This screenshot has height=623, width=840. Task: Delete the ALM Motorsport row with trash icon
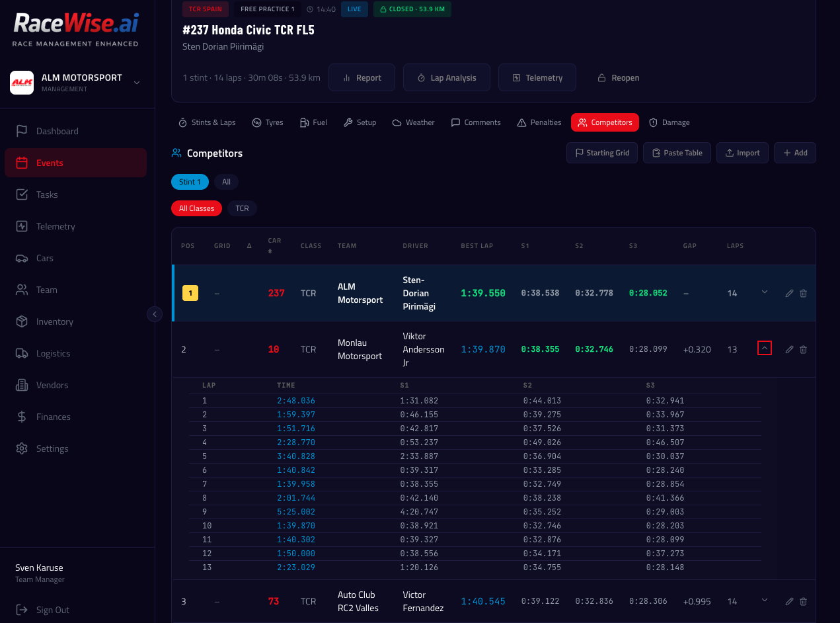pos(804,293)
